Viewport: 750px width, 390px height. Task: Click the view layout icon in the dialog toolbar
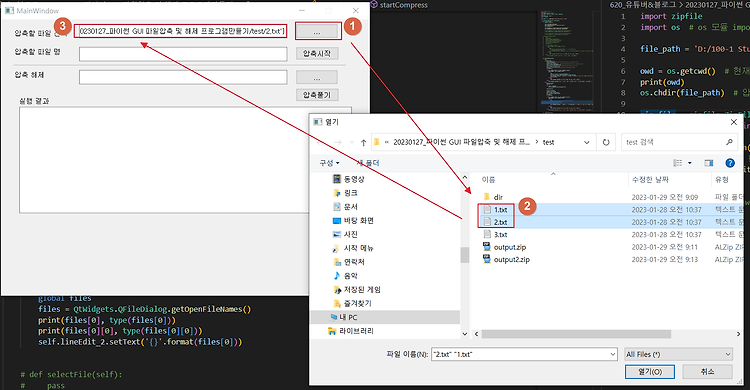coord(678,163)
